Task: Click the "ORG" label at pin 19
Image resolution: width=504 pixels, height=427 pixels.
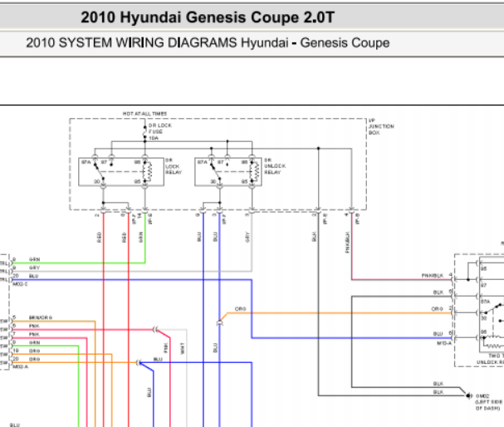Action: click(x=34, y=351)
